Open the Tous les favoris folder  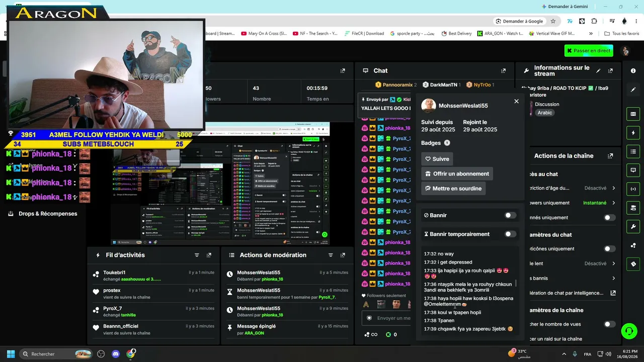coord(621,34)
